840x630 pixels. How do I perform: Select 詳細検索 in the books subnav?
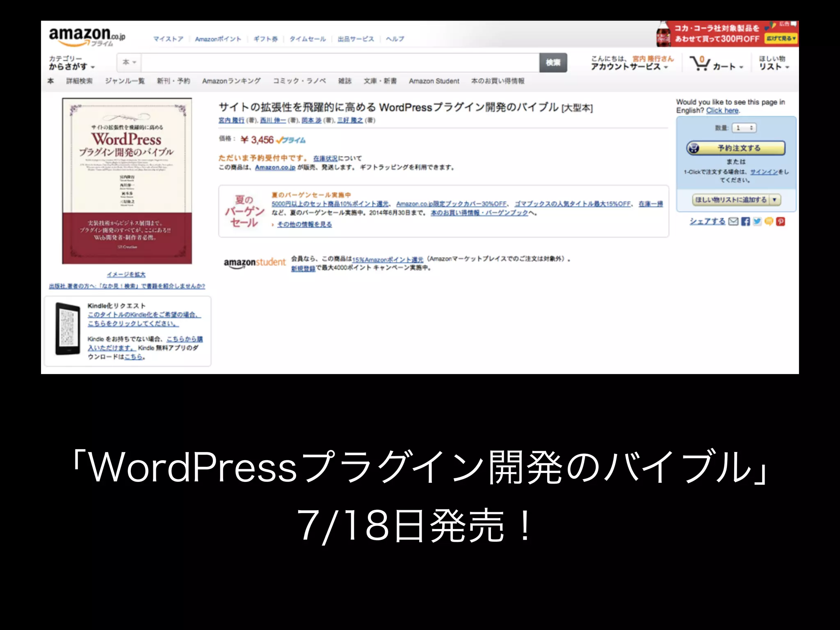[80, 81]
